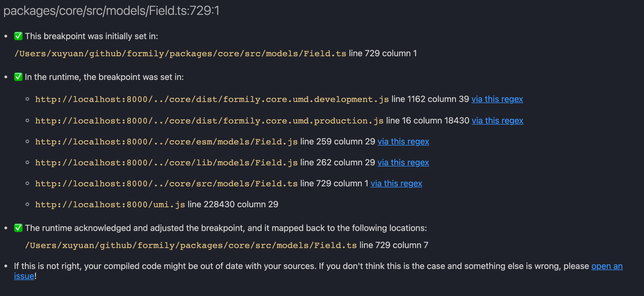Click the "In the runtime, the breakpoint was set in:" text
This screenshot has height=296, width=644.
[x=104, y=77]
